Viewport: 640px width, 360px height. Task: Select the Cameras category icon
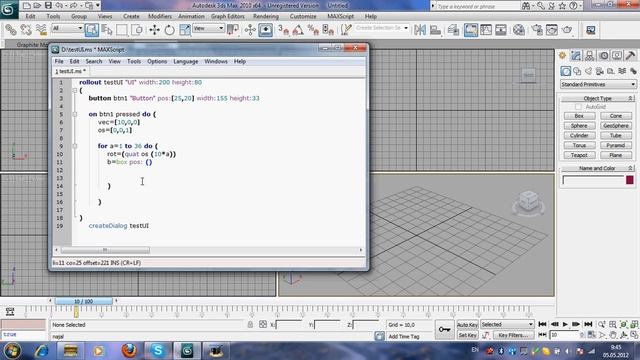[x=600, y=71]
